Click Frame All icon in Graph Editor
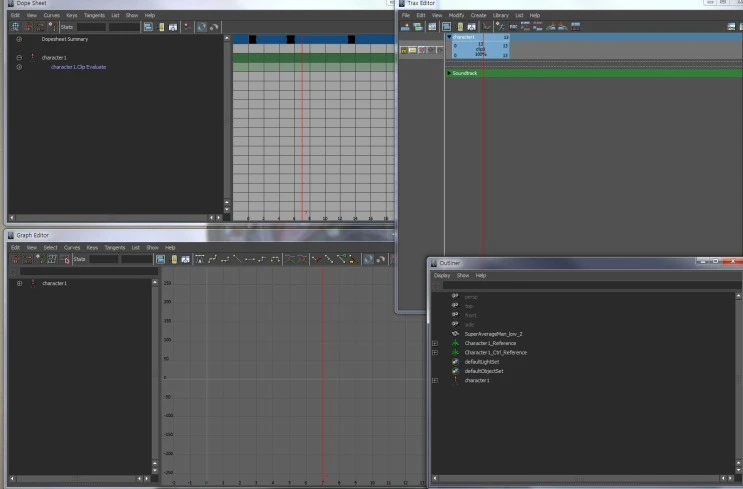Image resolution: width=743 pixels, height=489 pixels. [161, 259]
